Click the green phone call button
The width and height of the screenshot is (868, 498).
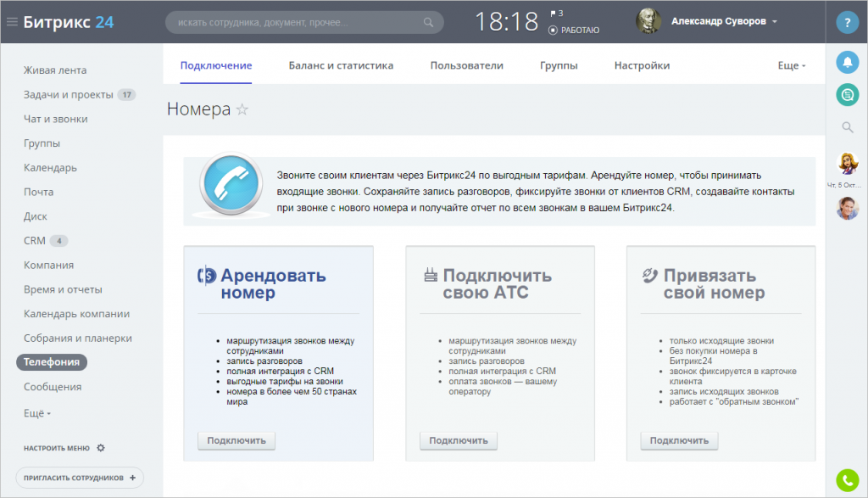point(847,480)
